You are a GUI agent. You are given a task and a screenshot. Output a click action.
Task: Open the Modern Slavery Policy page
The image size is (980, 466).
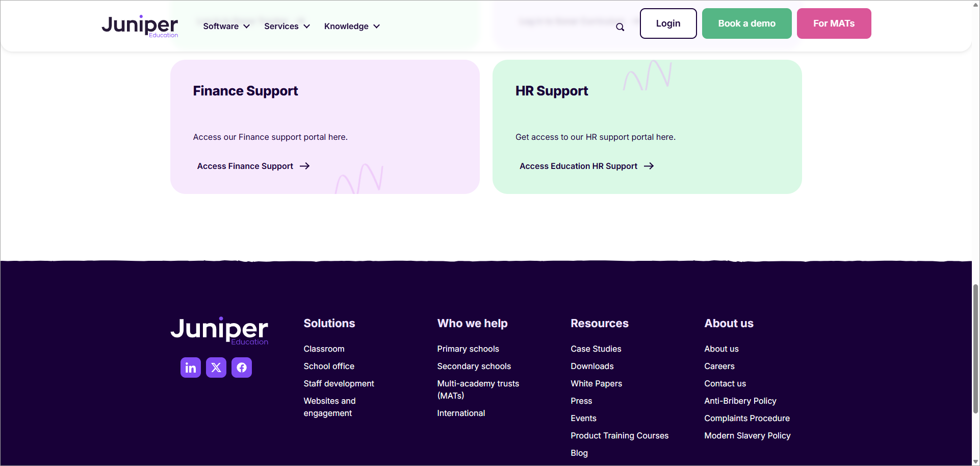tap(747, 435)
